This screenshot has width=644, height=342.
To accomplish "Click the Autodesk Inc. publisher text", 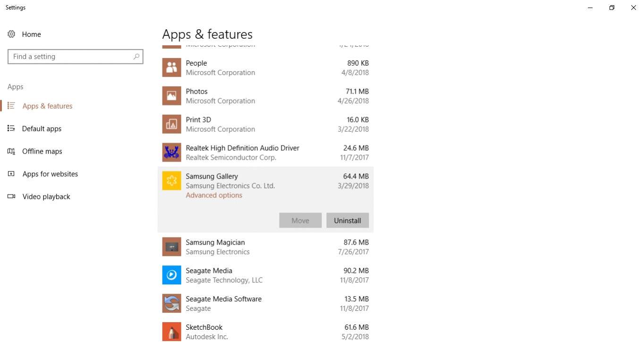I will tap(207, 337).
